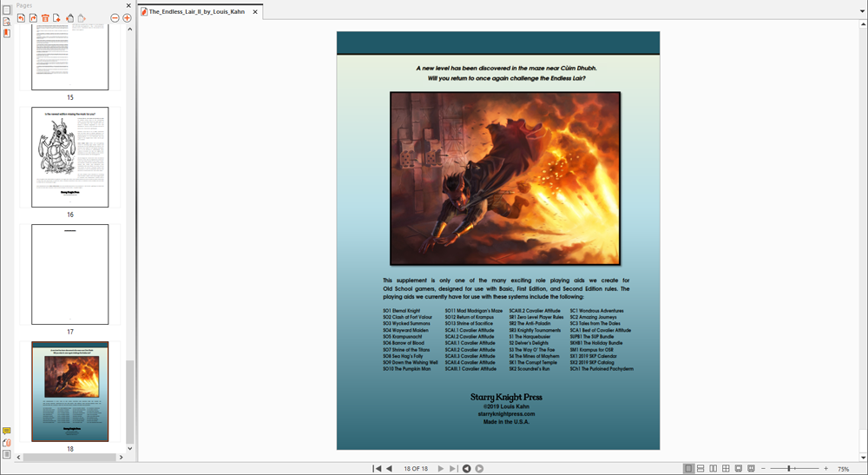The image size is (868, 475).
Task: Switch to continuous page scrolling layout
Action: coord(700,469)
